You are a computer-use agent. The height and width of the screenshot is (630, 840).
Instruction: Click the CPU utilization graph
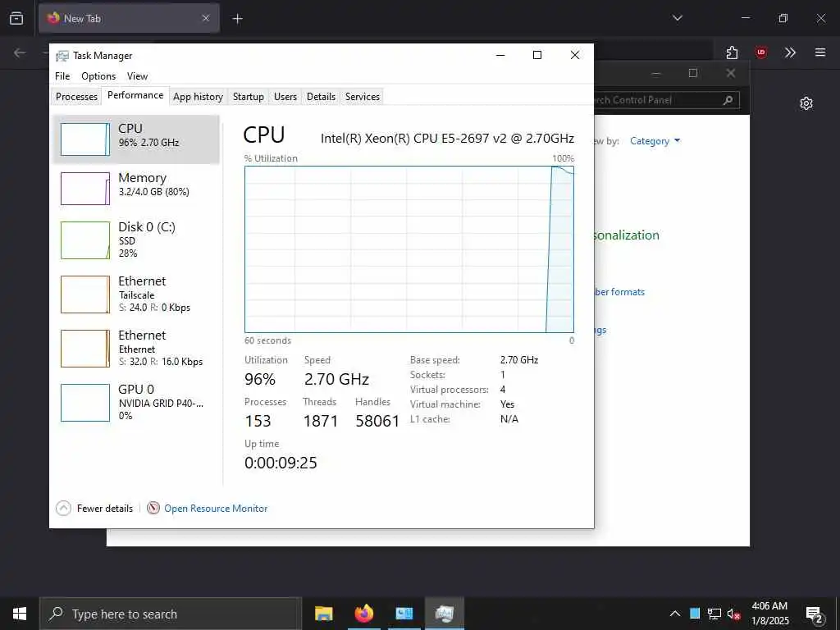point(409,249)
